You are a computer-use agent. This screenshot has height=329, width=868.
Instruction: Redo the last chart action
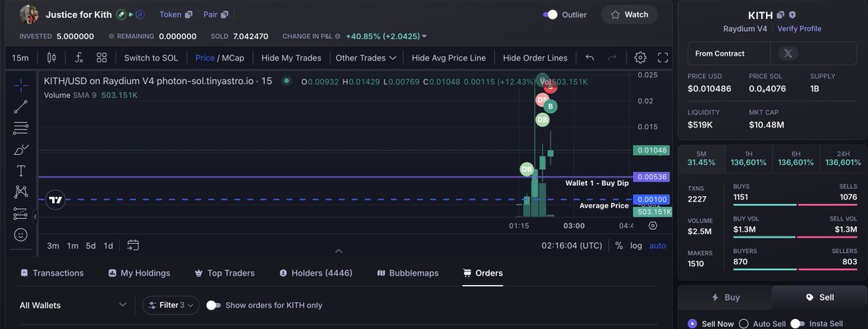612,58
